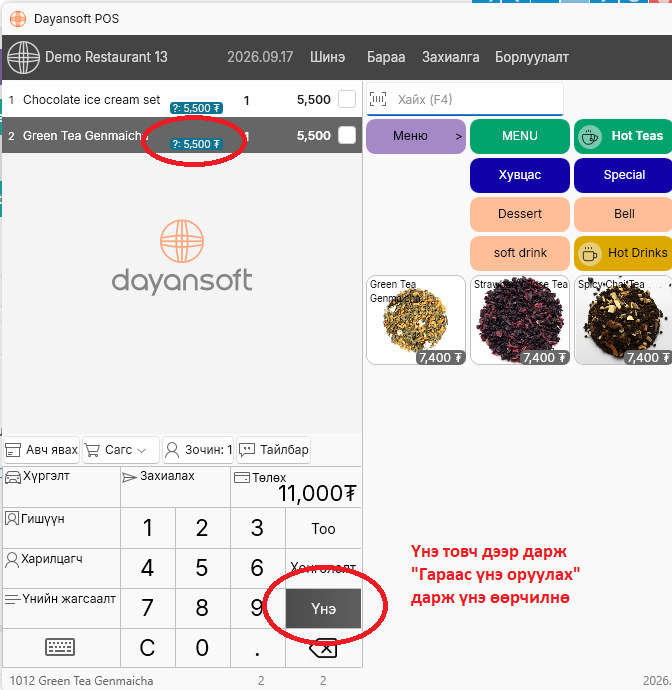Click the Hot Drinks mug icon
Viewport: 672px width, 690px height.
[589, 254]
